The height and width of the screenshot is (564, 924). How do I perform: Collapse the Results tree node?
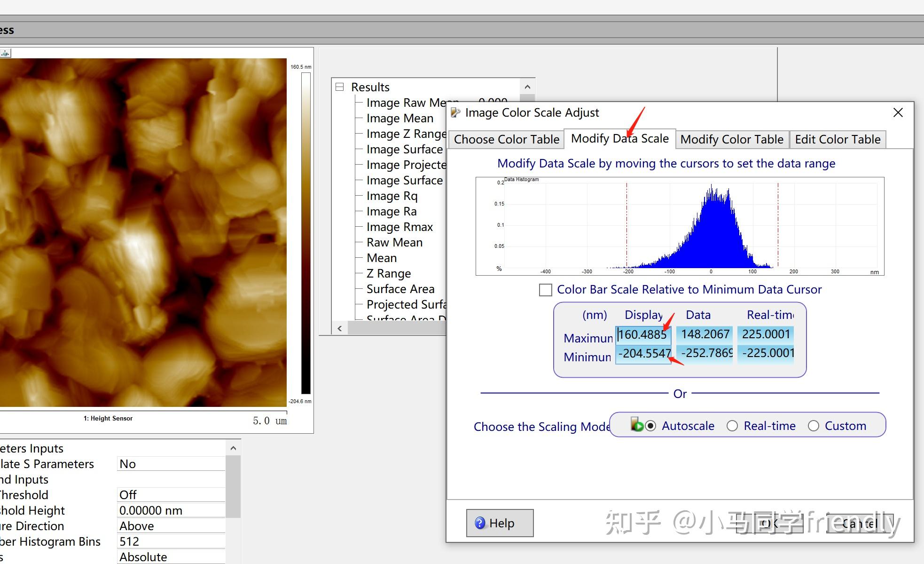(x=339, y=87)
